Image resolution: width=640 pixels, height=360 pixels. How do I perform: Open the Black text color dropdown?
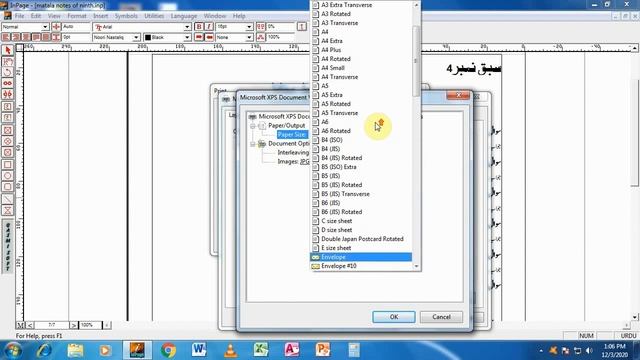click(x=187, y=38)
